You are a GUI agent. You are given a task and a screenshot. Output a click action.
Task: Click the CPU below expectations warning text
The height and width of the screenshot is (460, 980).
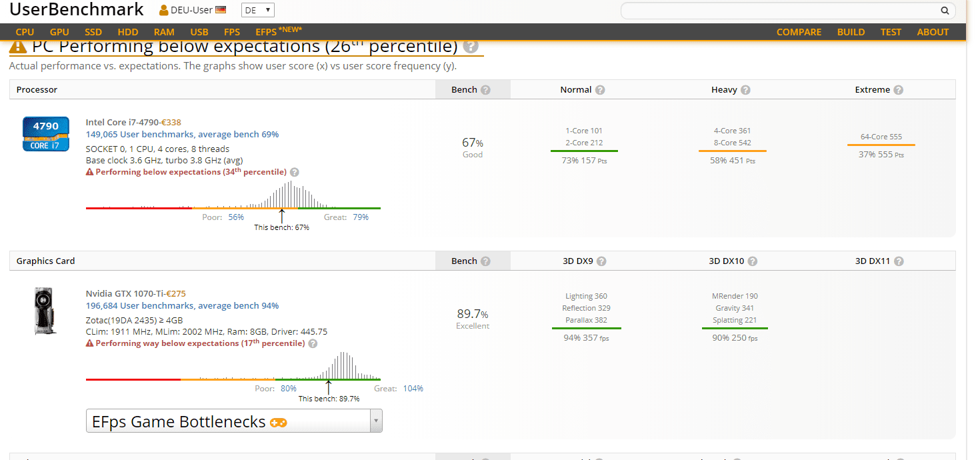191,172
